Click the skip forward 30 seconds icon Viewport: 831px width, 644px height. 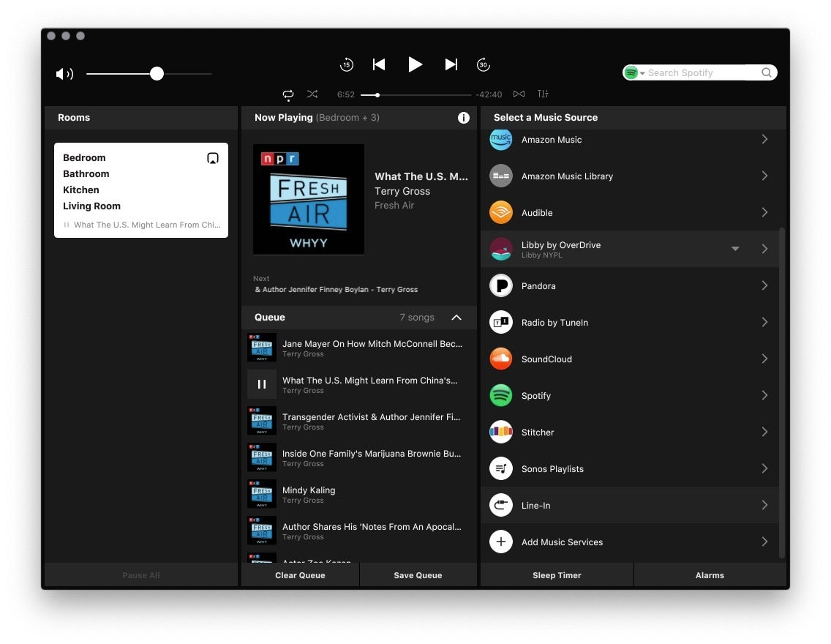[484, 64]
